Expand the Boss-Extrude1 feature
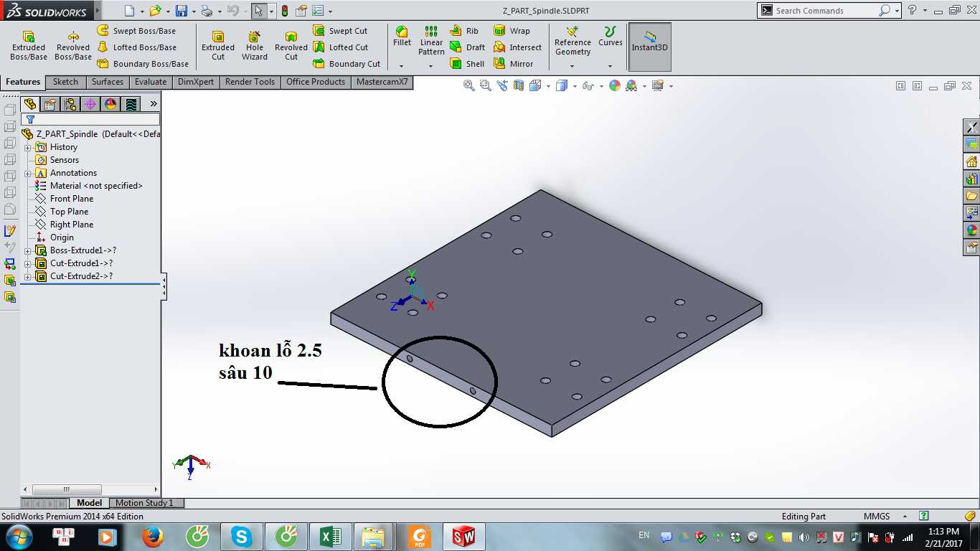 click(x=28, y=250)
